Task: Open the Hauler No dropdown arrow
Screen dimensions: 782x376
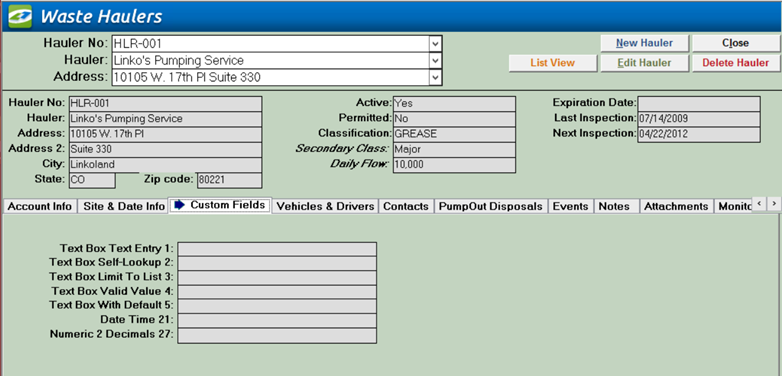Action: (435, 43)
